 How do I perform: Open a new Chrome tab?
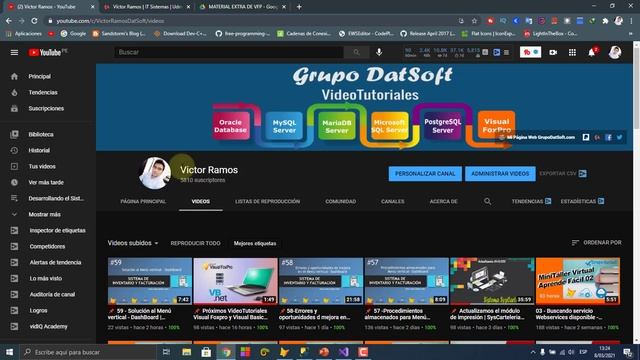[x=299, y=7]
